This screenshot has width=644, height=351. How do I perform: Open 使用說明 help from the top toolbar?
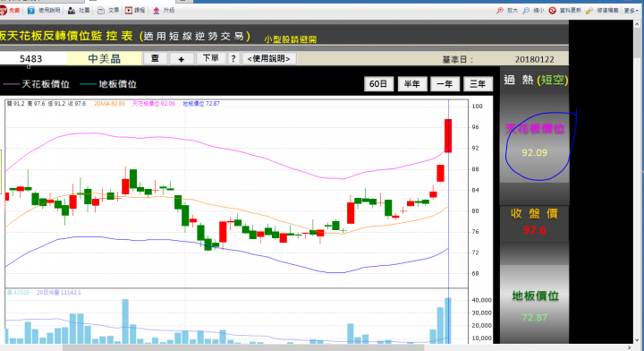44,10
